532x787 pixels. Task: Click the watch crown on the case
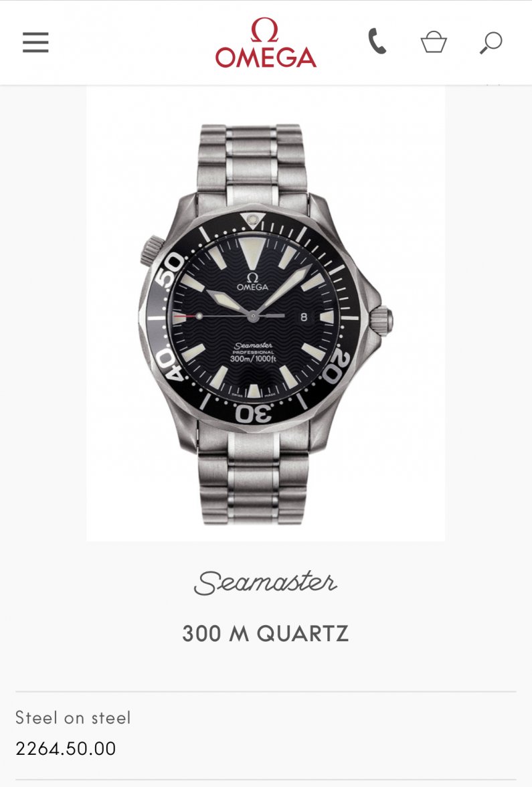click(x=382, y=321)
